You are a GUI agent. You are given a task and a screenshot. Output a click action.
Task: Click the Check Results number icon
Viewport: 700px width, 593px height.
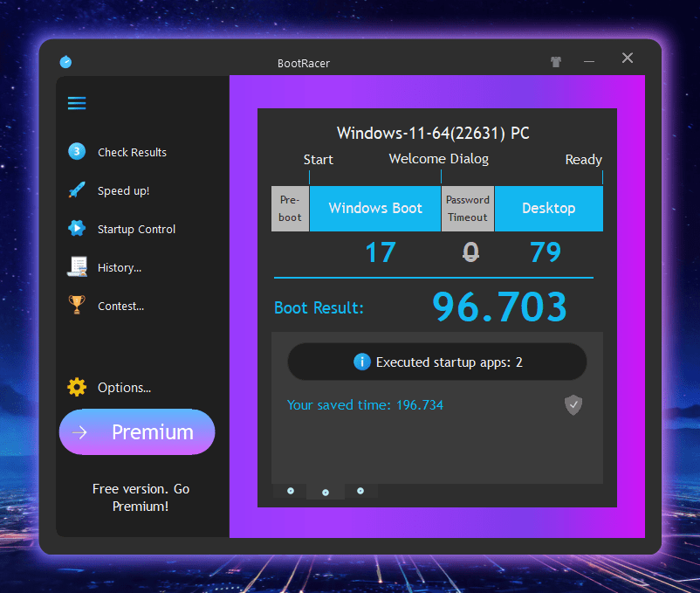pos(77,151)
